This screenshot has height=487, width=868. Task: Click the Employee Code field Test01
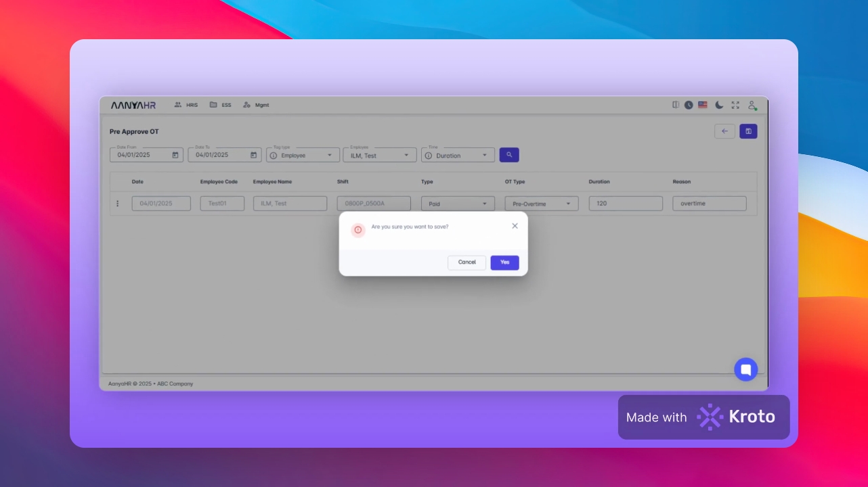pos(222,204)
